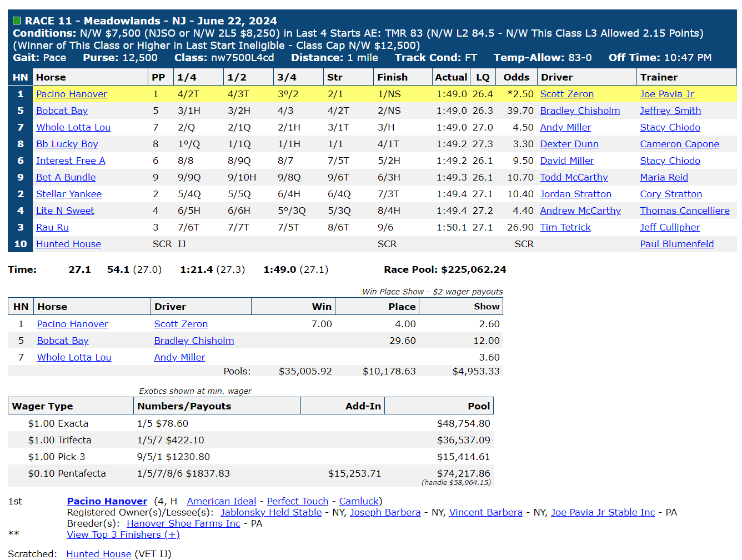Select the '$35,005.92' Win pool total

[305, 371]
